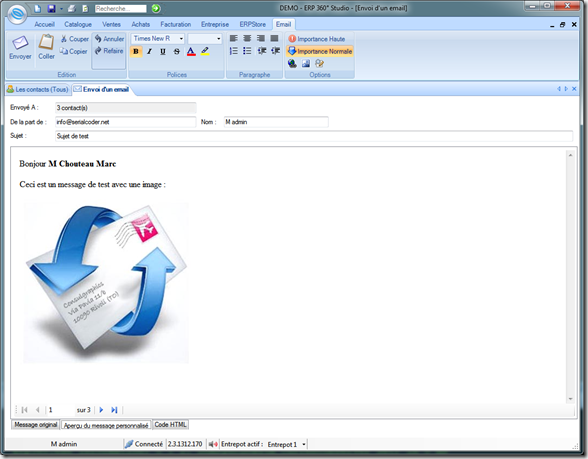
Task: Insert hyperlink using the globe icon
Action: pyautogui.click(x=292, y=64)
